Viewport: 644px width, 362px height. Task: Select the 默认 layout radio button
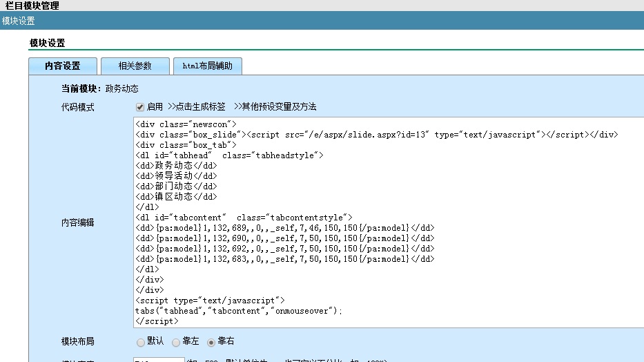click(x=140, y=342)
